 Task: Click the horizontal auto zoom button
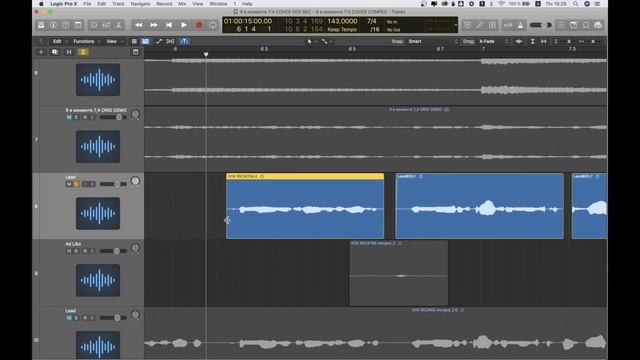544,41
